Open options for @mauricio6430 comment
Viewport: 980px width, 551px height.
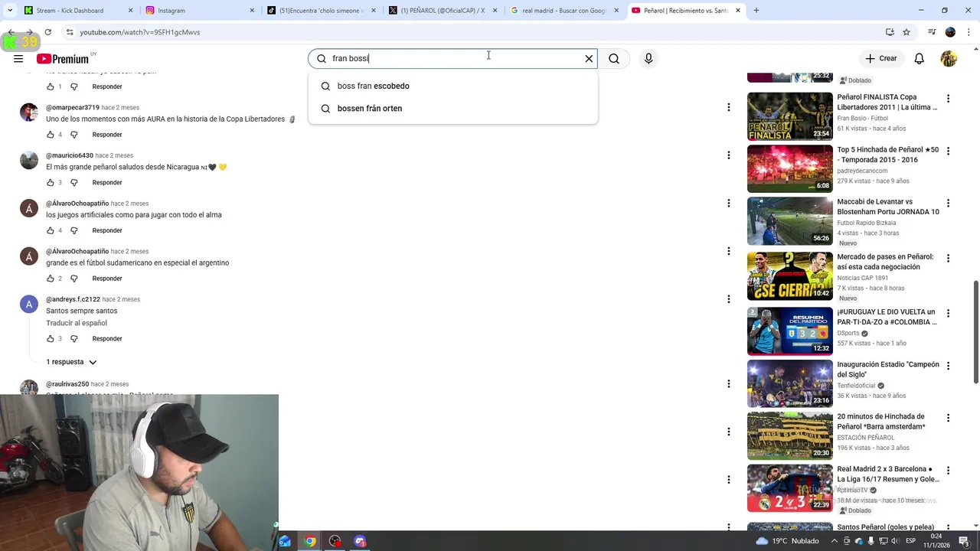[x=728, y=155]
